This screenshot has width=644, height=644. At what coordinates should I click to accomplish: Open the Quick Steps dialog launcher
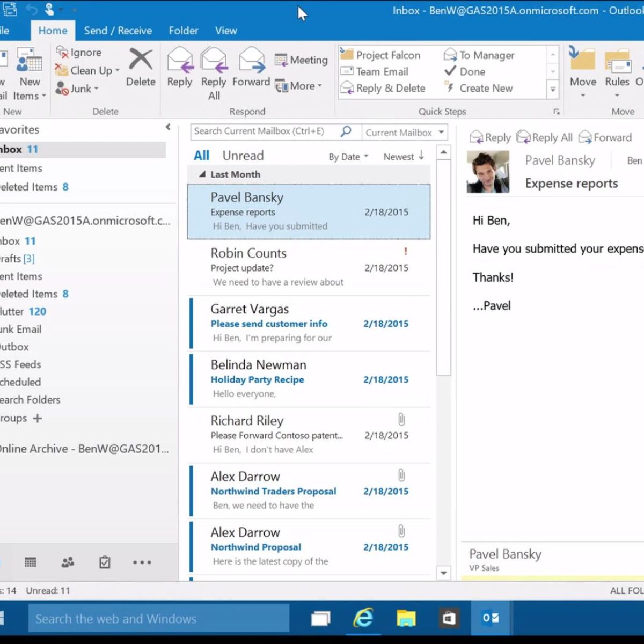pos(557,112)
